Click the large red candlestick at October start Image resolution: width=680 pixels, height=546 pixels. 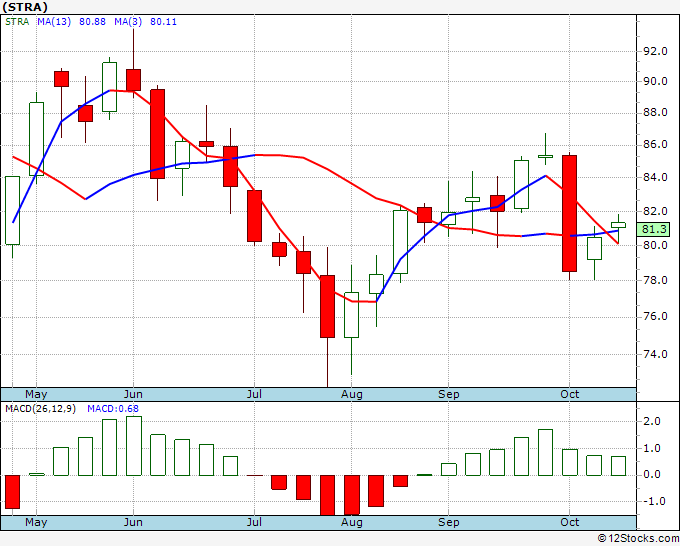pyautogui.click(x=569, y=213)
